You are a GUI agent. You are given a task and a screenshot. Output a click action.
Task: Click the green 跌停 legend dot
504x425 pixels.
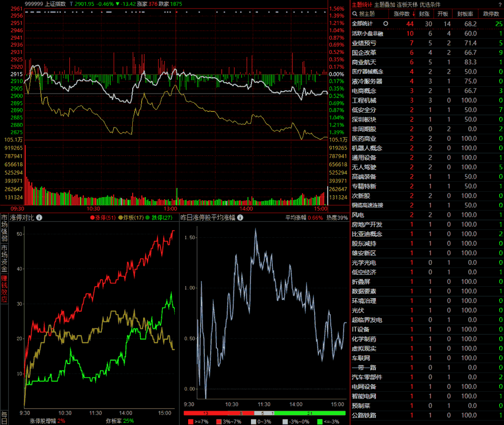(x=148, y=217)
